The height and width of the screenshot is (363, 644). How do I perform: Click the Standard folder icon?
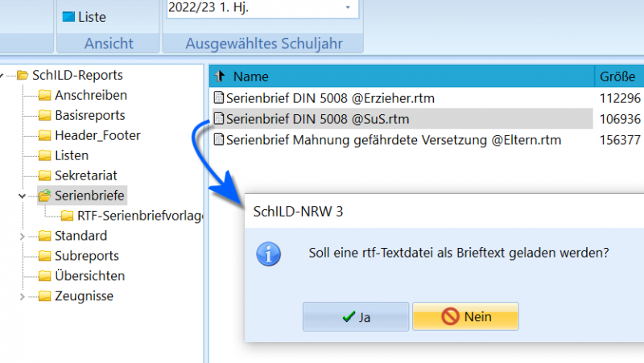44,236
